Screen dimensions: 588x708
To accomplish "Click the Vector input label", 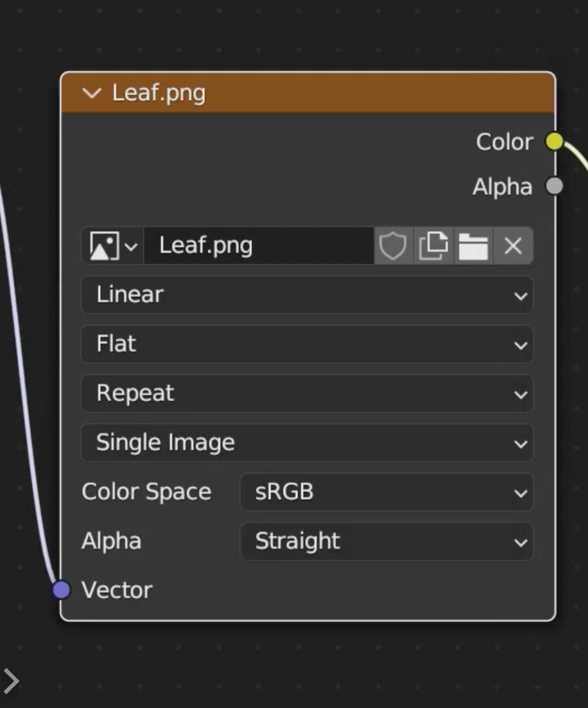I will pos(117,590).
